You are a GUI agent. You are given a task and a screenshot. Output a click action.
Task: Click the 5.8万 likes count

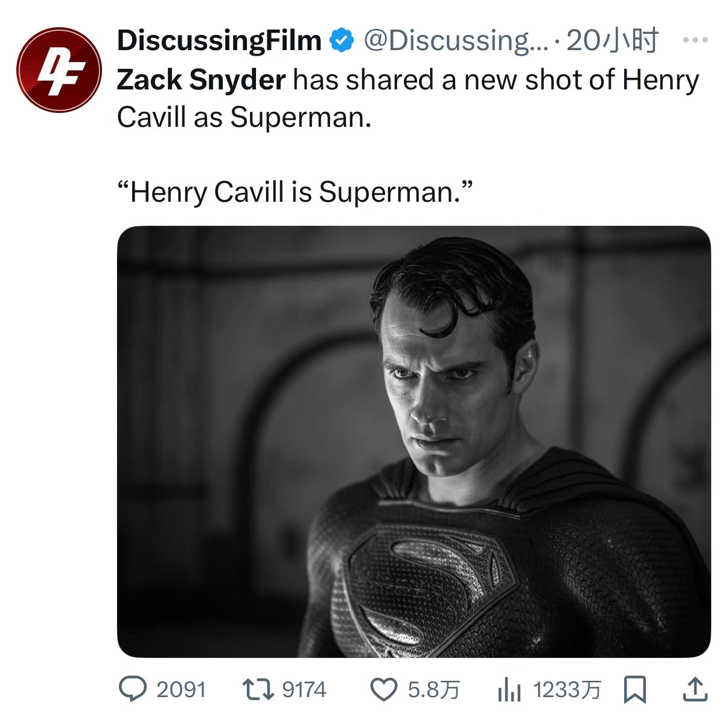point(433,689)
